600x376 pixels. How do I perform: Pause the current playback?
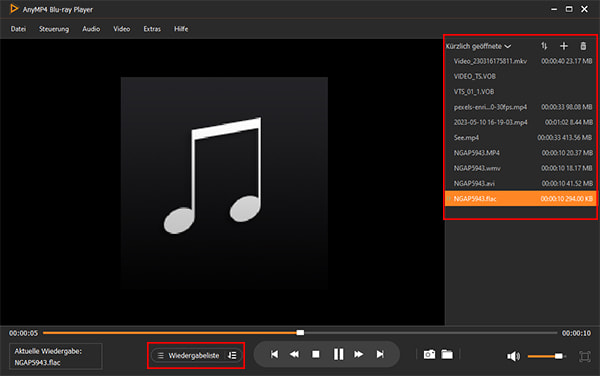click(x=338, y=354)
